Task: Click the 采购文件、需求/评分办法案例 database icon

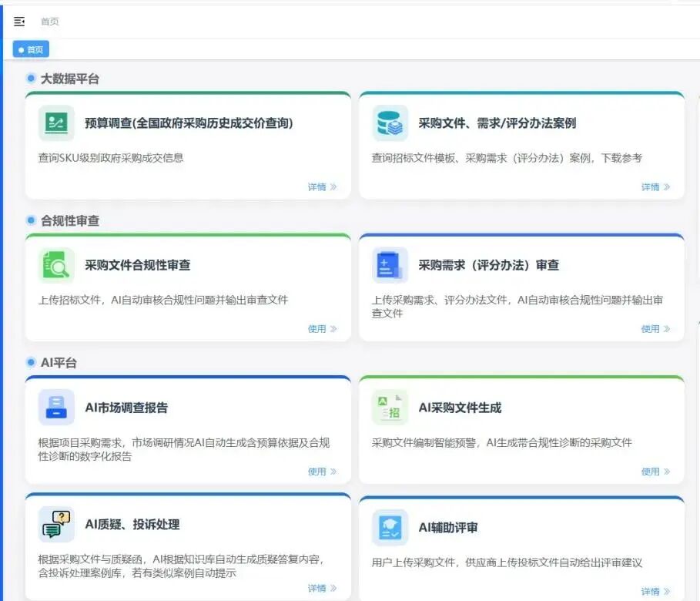Action: tap(389, 123)
